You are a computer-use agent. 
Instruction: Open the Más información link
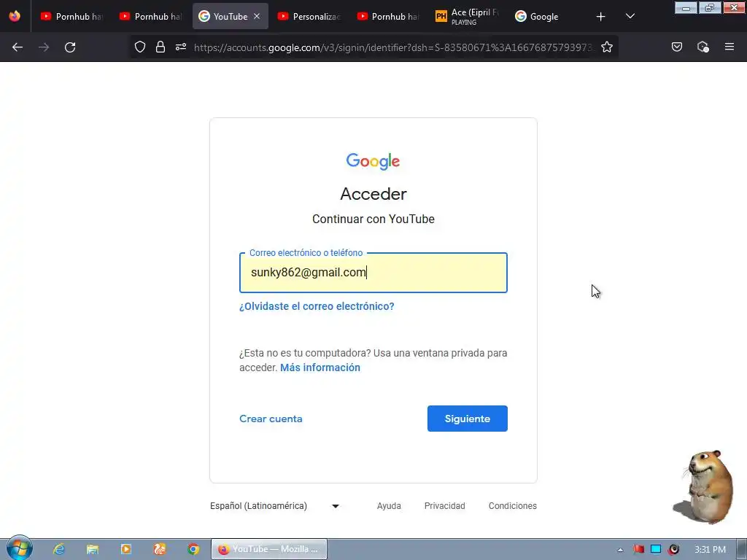320,367
